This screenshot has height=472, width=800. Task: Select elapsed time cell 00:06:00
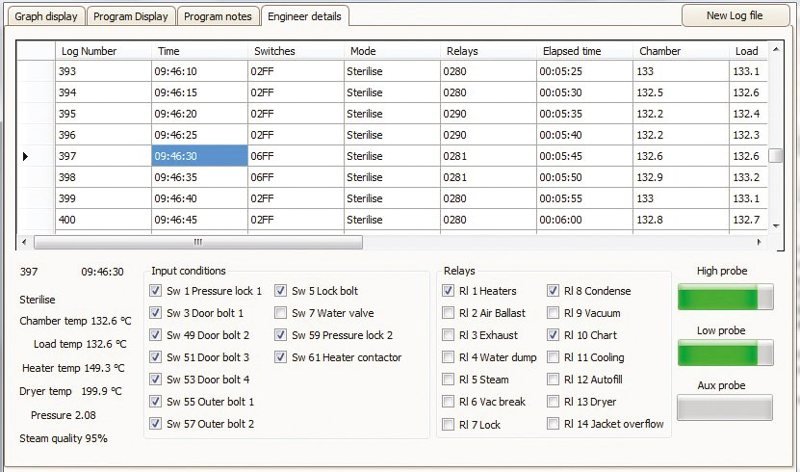[x=585, y=220]
